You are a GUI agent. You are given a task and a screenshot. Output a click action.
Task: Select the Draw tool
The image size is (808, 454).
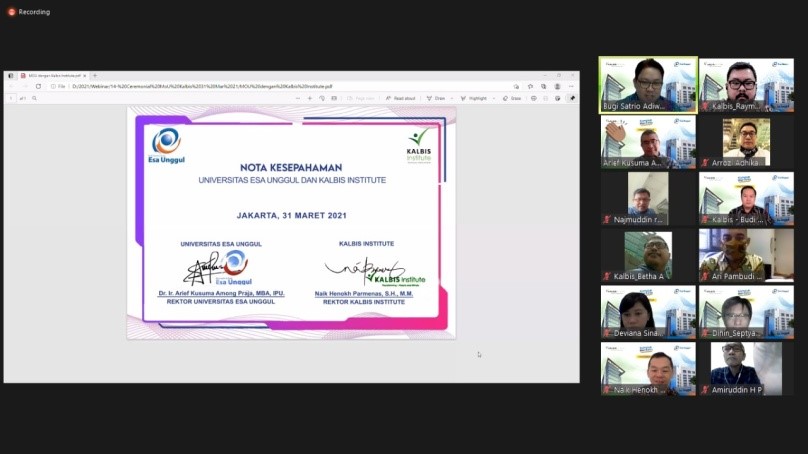click(436, 98)
